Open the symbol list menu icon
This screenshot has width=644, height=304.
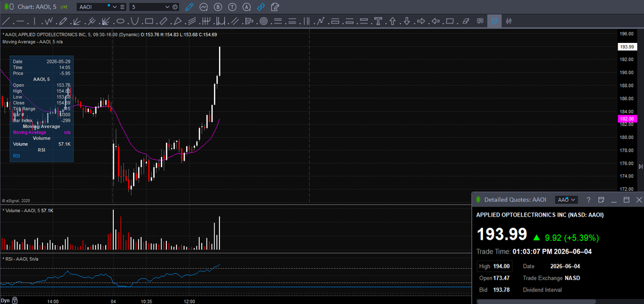pyautogui.click(x=123, y=7)
